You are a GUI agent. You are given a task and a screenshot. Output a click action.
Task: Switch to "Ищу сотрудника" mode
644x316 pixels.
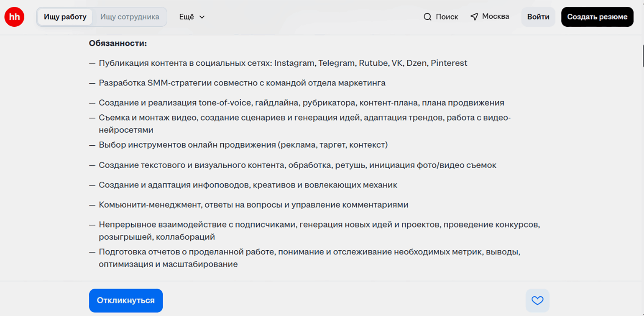coord(130,17)
